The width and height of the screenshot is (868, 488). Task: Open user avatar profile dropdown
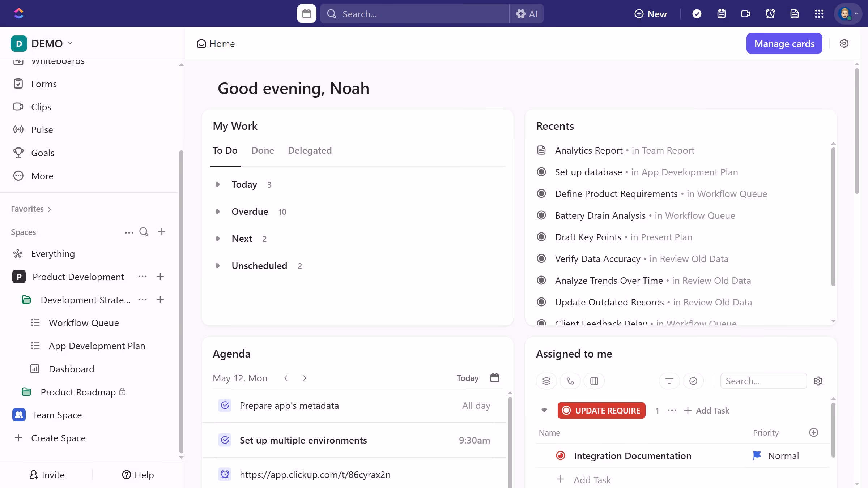[x=848, y=14]
